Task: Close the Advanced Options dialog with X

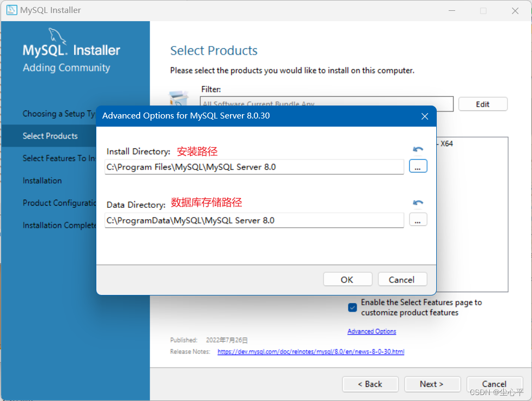Action: point(424,116)
